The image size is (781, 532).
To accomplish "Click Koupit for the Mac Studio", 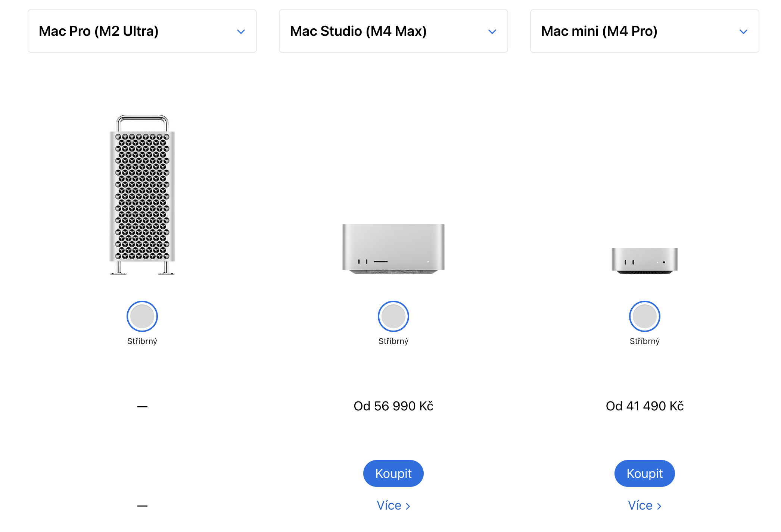I will pos(393,473).
